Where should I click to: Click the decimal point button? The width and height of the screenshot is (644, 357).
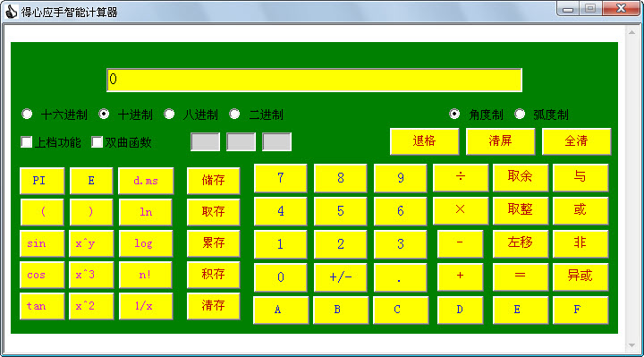click(401, 277)
